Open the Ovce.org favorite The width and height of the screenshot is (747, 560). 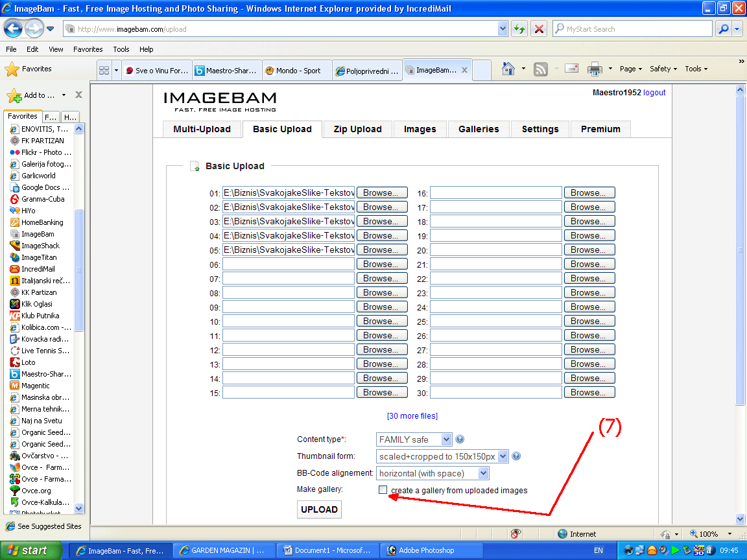(30, 491)
